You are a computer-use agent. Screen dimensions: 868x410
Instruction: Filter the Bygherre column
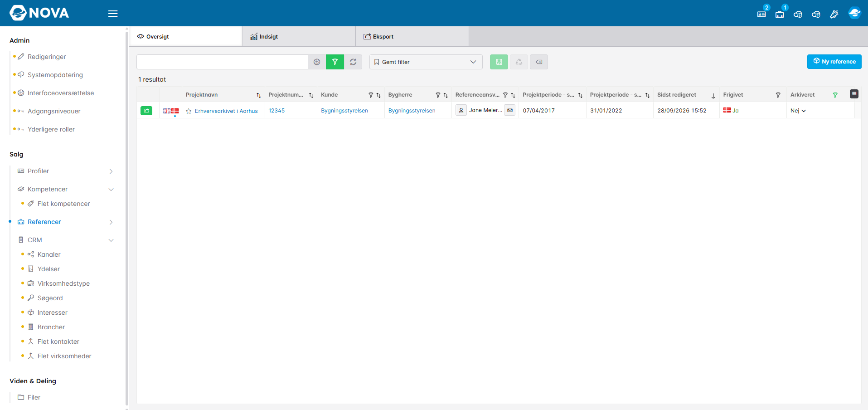(x=438, y=95)
